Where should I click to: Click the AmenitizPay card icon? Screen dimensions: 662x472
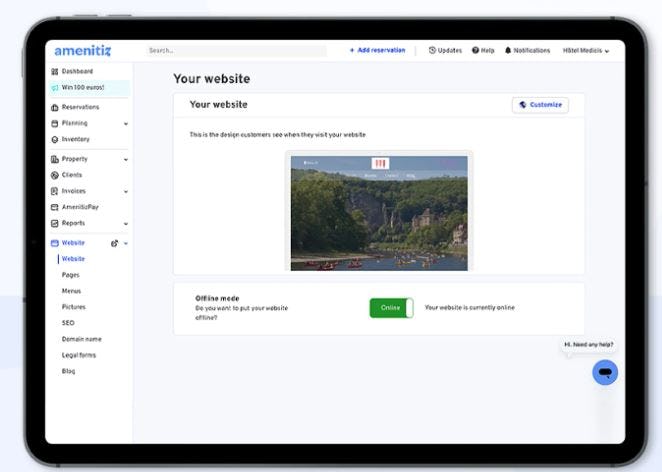click(x=54, y=207)
